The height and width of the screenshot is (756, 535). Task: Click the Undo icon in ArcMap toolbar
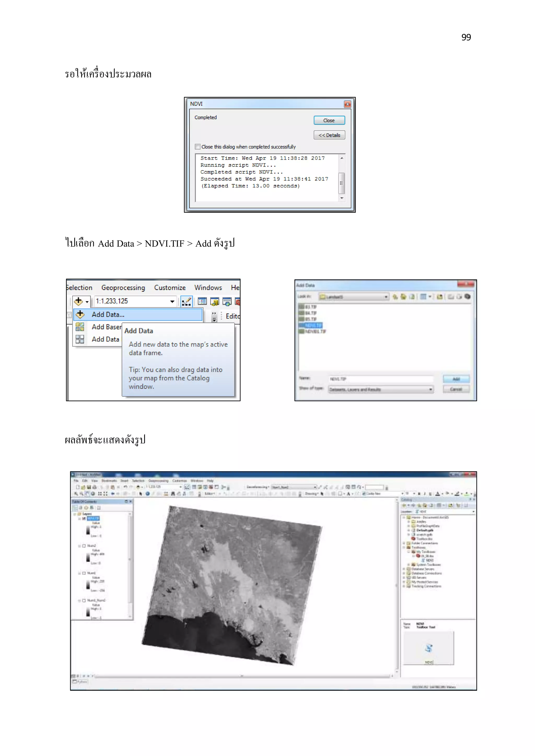(x=125, y=487)
